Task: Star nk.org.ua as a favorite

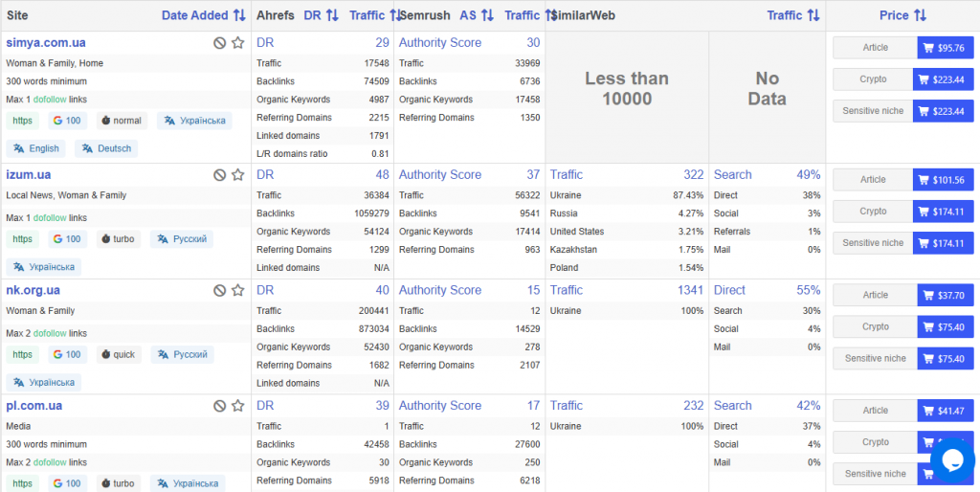Action: [x=237, y=290]
